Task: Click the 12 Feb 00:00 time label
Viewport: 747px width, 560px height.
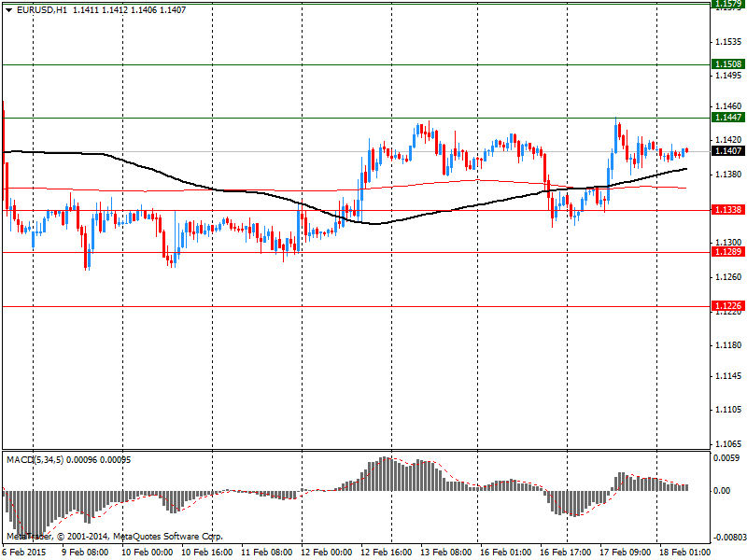Action: 326,552
